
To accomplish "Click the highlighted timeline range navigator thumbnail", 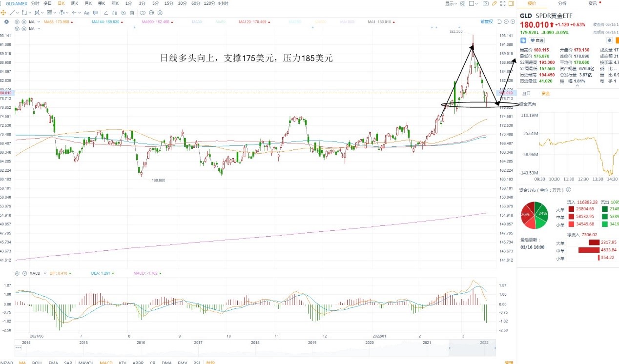I will (472, 348).
